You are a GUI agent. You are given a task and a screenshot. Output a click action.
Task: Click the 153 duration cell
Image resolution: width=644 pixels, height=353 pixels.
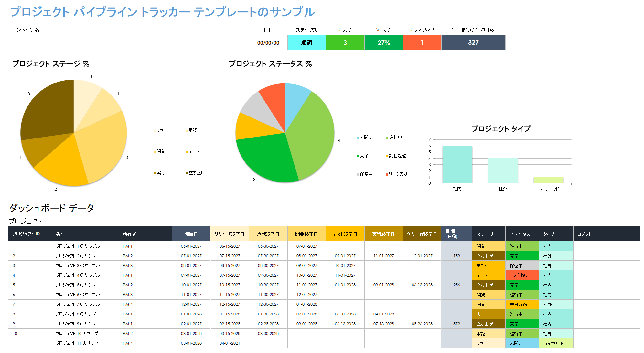tap(456, 256)
